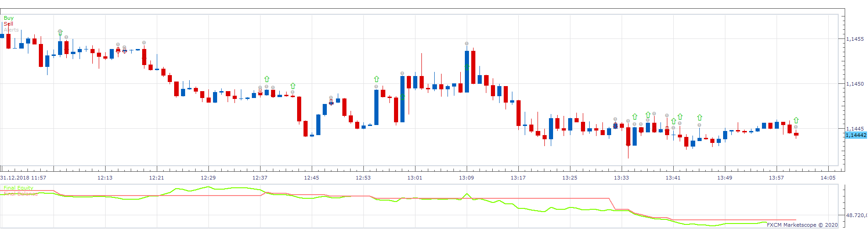Select the Buy legend label
The image size is (868, 229).
[x=9, y=18]
